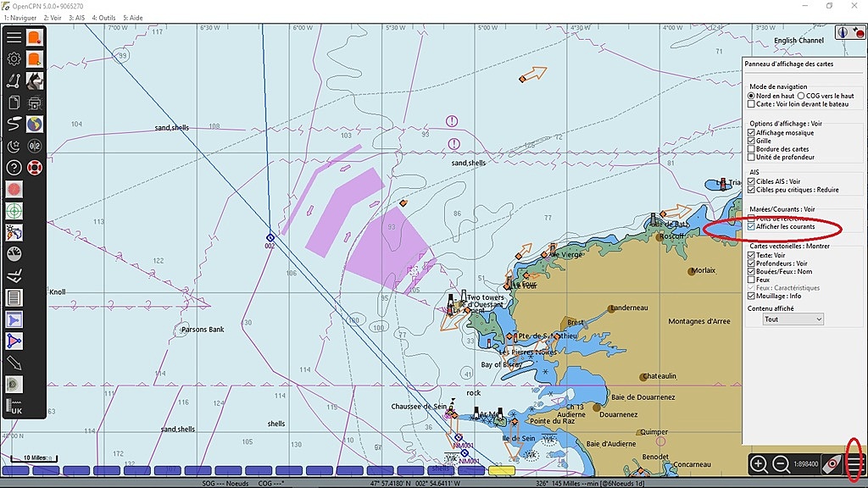
Task: Select the create route tool
Action: tap(14, 80)
